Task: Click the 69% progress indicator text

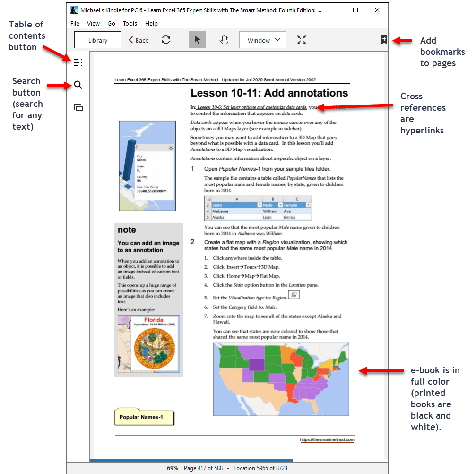Action: [173, 468]
